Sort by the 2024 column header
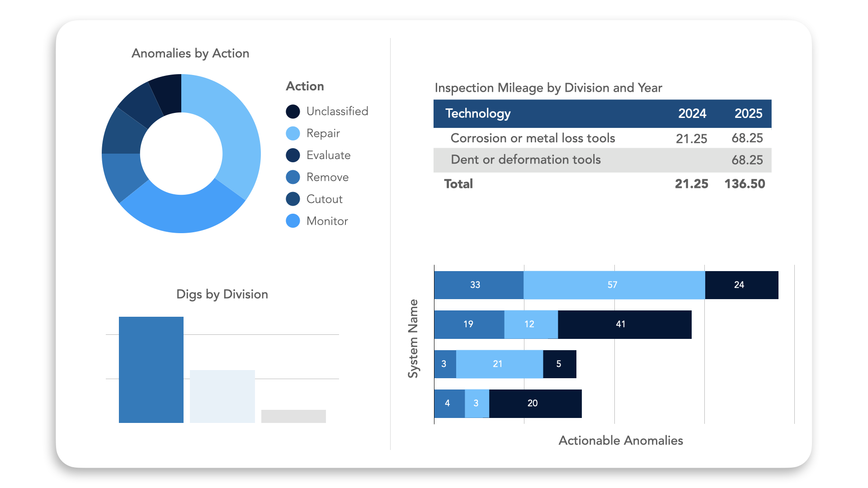868x488 pixels. pyautogui.click(x=692, y=113)
